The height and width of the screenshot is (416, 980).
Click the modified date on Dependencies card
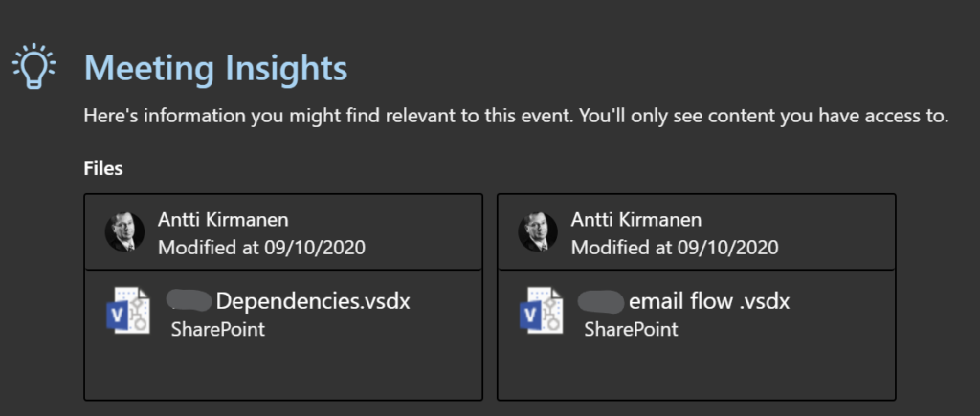[x=262, y=248]
